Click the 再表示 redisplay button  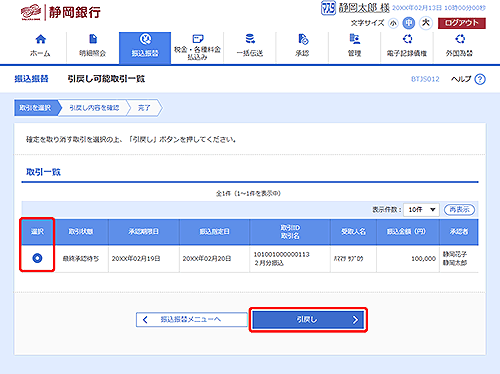point(459,210)
